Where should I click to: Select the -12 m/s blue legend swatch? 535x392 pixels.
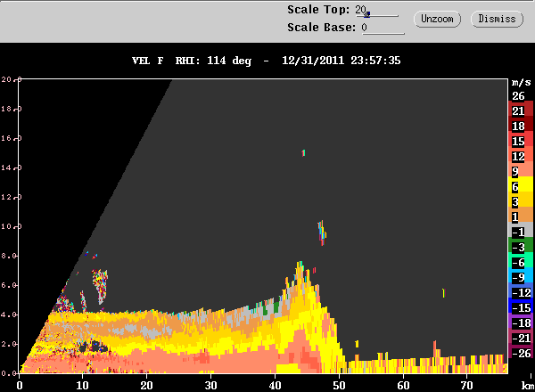[521, 290]
